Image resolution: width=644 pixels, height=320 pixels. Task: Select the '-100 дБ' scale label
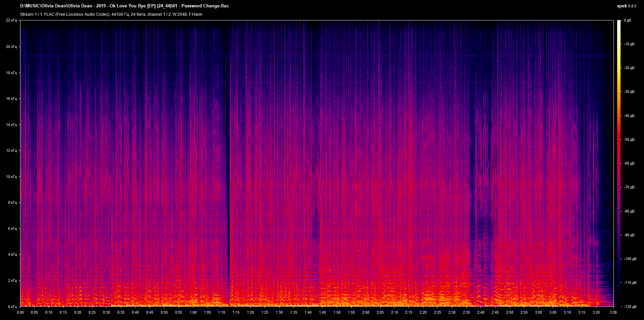[630, 259]
